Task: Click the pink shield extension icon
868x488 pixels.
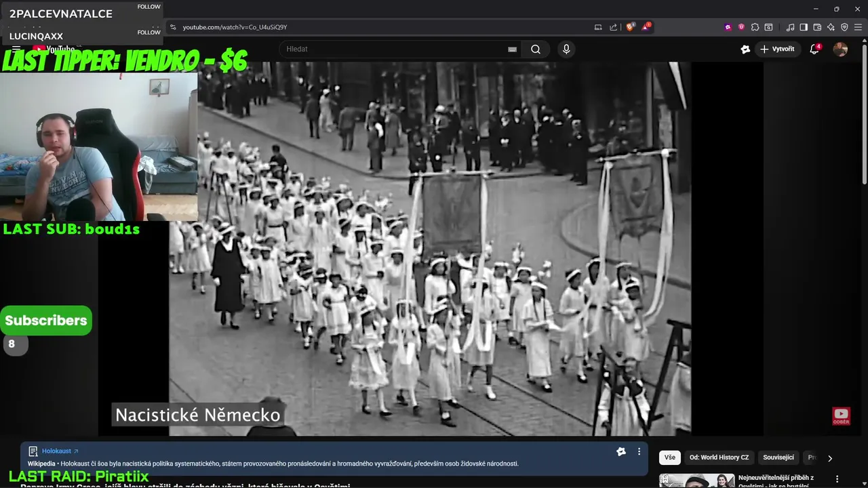Action: (741, 27)
